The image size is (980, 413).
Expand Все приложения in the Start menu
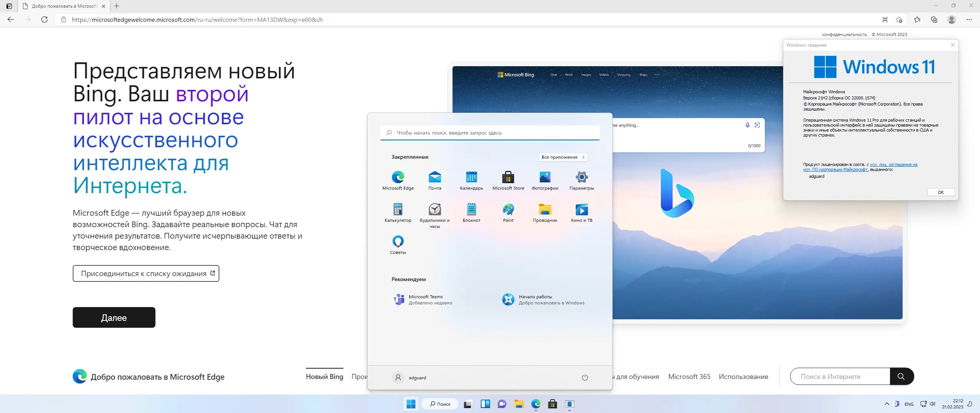point(563,157)
